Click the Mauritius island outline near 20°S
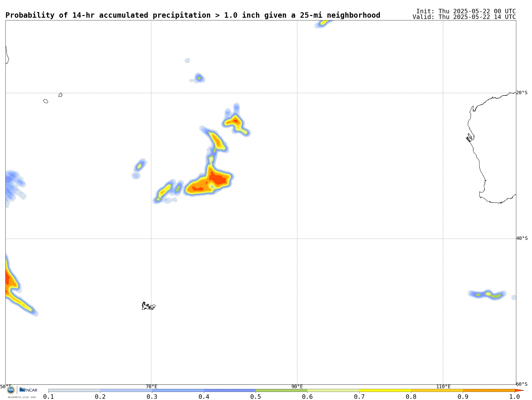The height and width of the screenshot is (400, 532). click(60, 95)
